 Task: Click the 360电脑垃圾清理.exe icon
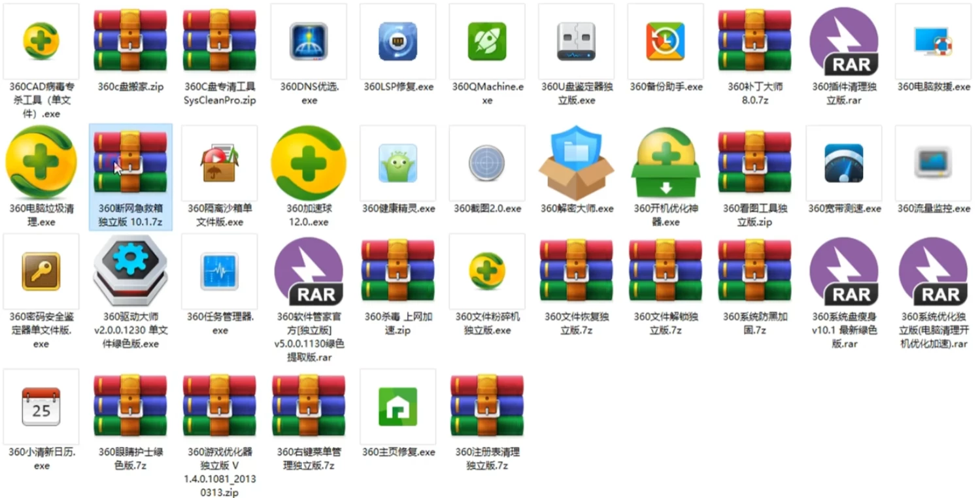click(41, 163)
